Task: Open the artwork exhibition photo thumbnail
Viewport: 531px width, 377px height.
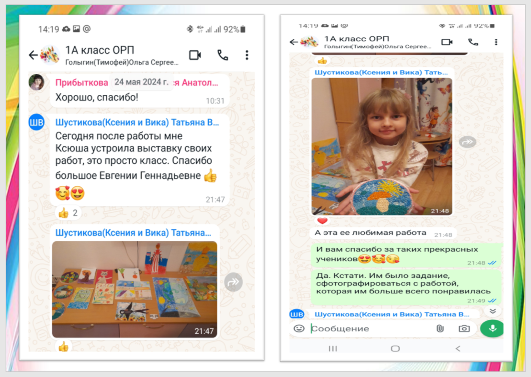Action: click(134, 289)
